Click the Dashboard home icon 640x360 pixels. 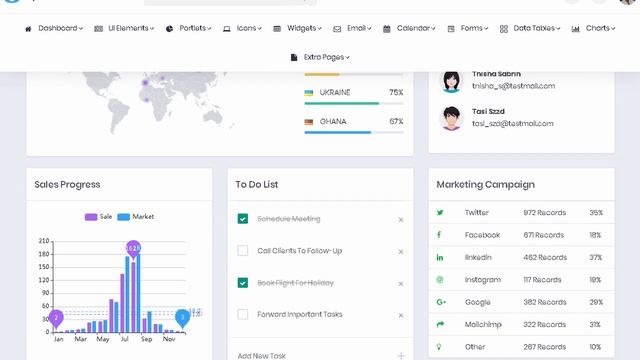tap(28, 29)
